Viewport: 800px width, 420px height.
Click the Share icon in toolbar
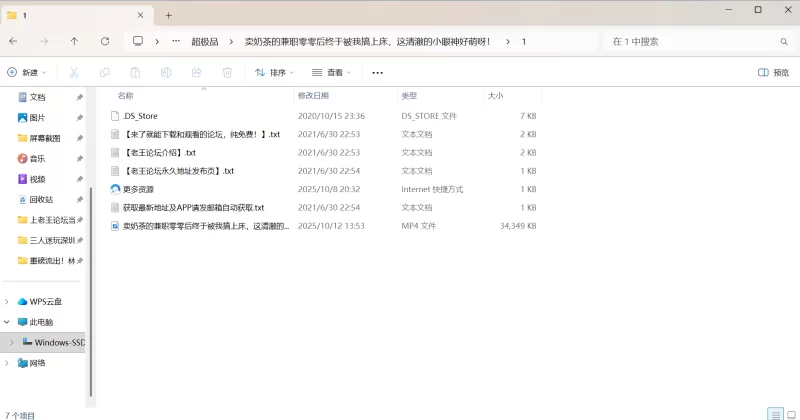click(196, 72)
